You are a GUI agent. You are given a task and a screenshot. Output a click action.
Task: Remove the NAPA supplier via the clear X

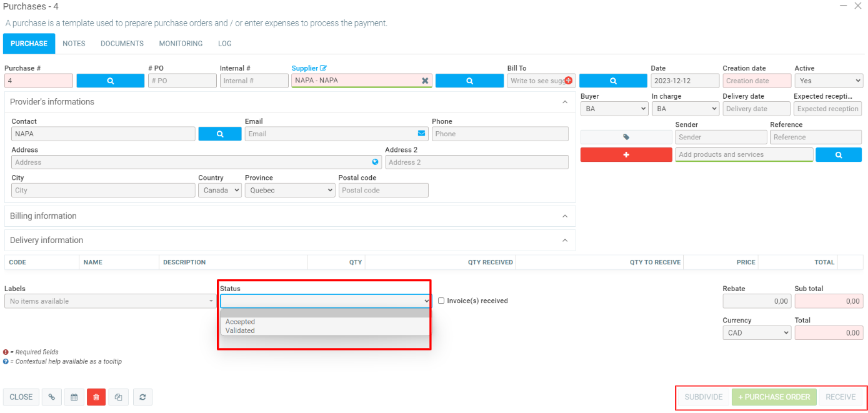pos(424,80)
